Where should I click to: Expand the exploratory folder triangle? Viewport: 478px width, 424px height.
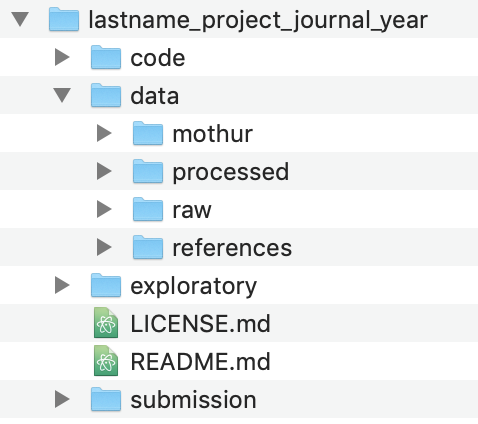[x=62, y=285]
